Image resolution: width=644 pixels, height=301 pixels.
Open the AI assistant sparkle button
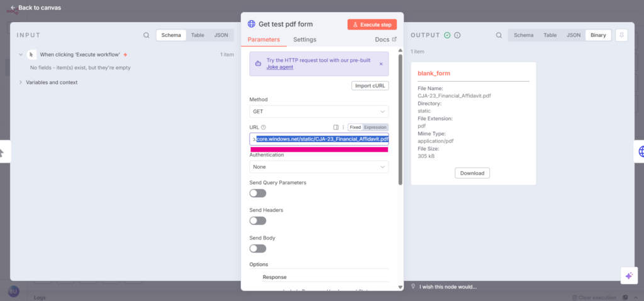click(x=628, y=276)
